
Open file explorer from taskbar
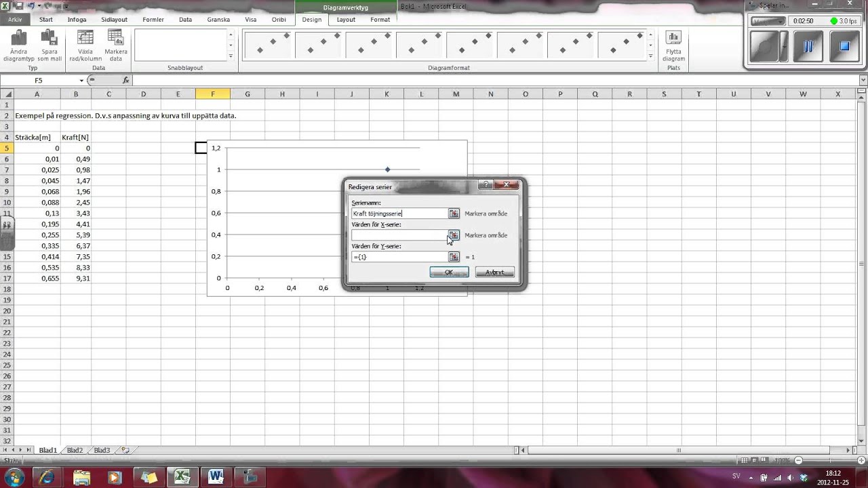(x=81, y=476)
